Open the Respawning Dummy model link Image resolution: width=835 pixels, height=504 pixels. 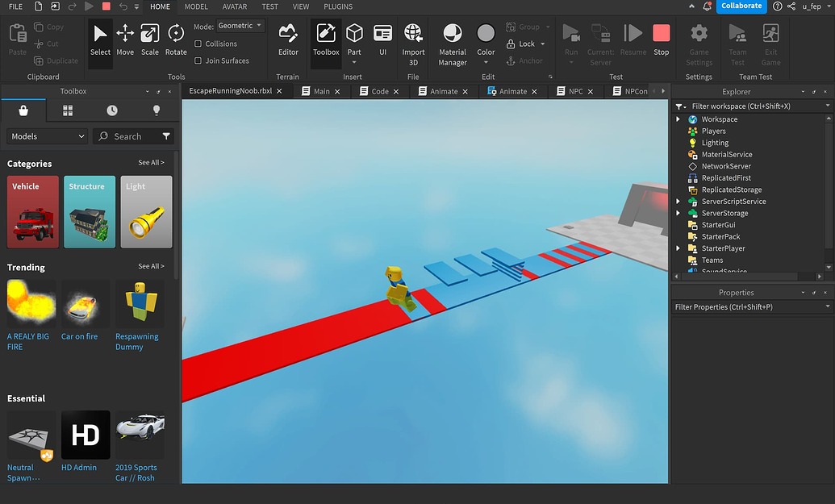[x=137, y=342]
